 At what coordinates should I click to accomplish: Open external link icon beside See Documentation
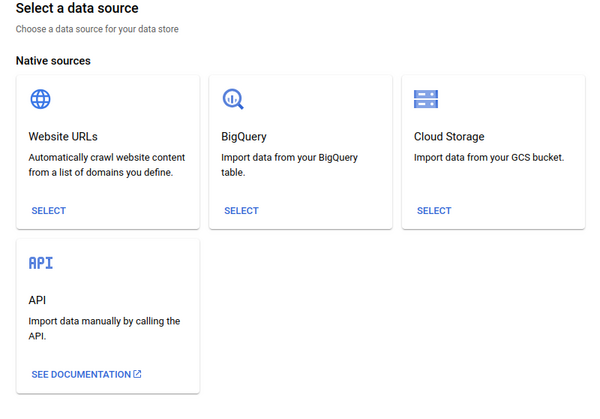(137, 374)
